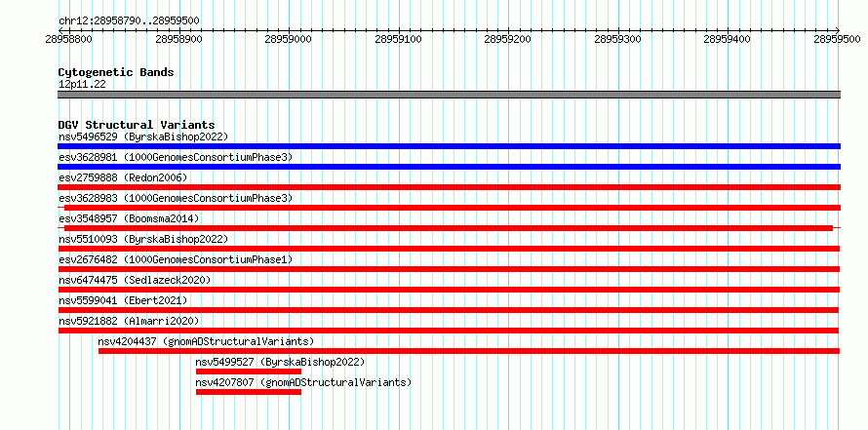Open esv2676482 (1000GenomesConsortiumPhase1) label
This screenshot has width=868, height=430.
coord(176,259)
